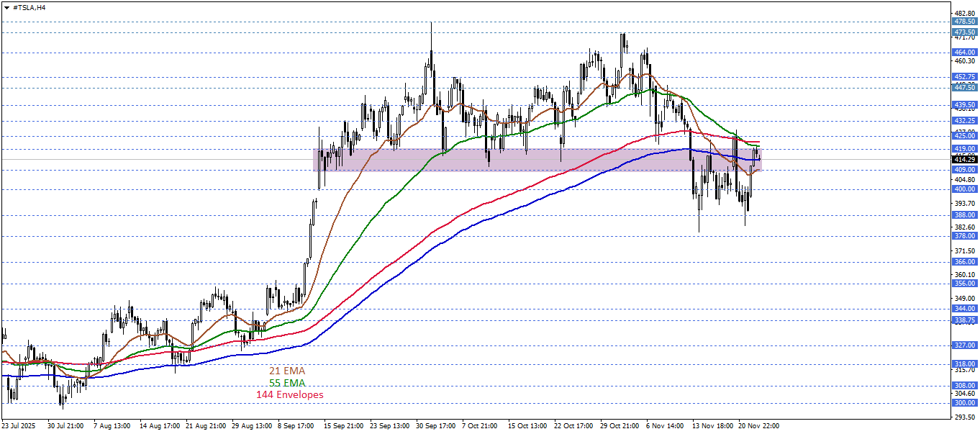Click the 23 Jul 2025 date label
The width and height of the screenshot is (980, 434).
click(x=20, y=426)
